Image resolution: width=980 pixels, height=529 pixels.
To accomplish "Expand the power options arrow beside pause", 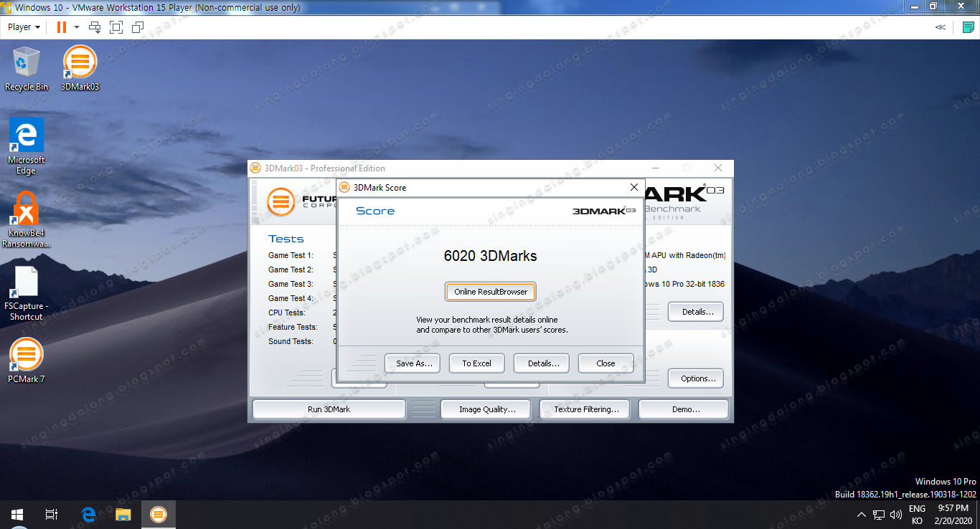I will [76, 27].
